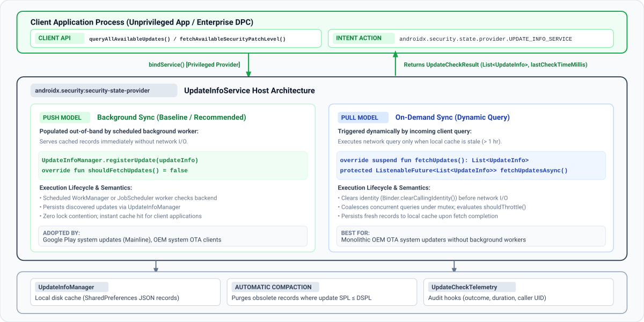
Task: Click 'Local disk cache (SharedPreferences JSON records)' text
Action: point(107,298)
